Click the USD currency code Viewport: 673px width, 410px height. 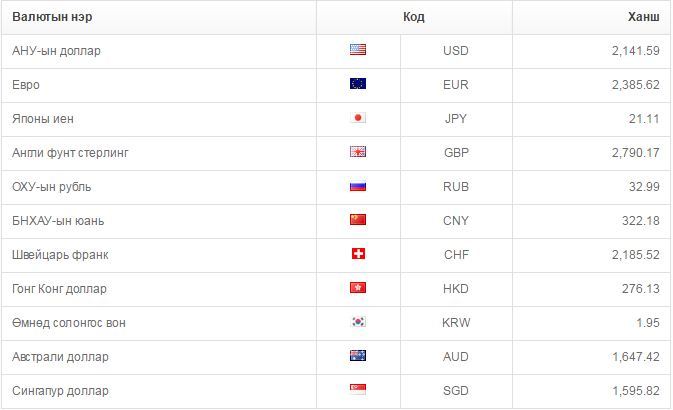tap(456, 51)
